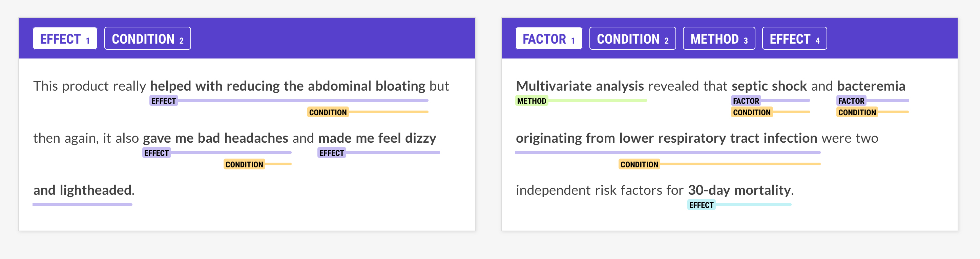Click the EFFECT tag under 30-day mortality
This screenshot has height=259, width=980.
click(x=701, y=205)
